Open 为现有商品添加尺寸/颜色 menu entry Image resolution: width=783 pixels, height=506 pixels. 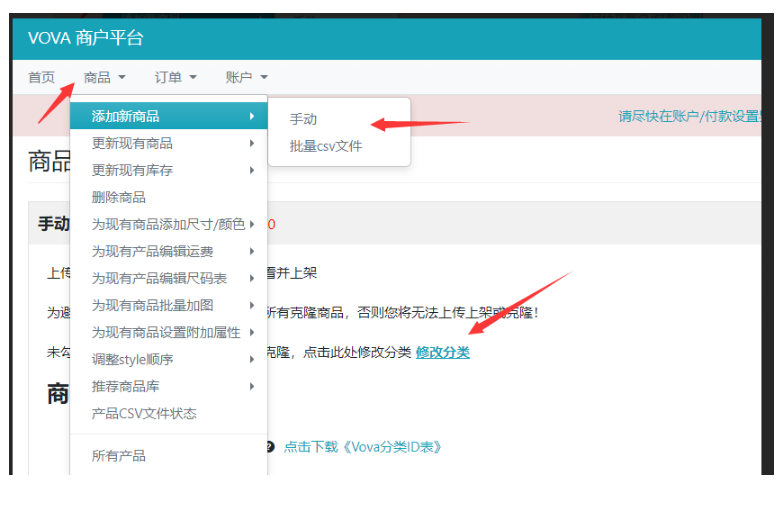pos(169,224)
